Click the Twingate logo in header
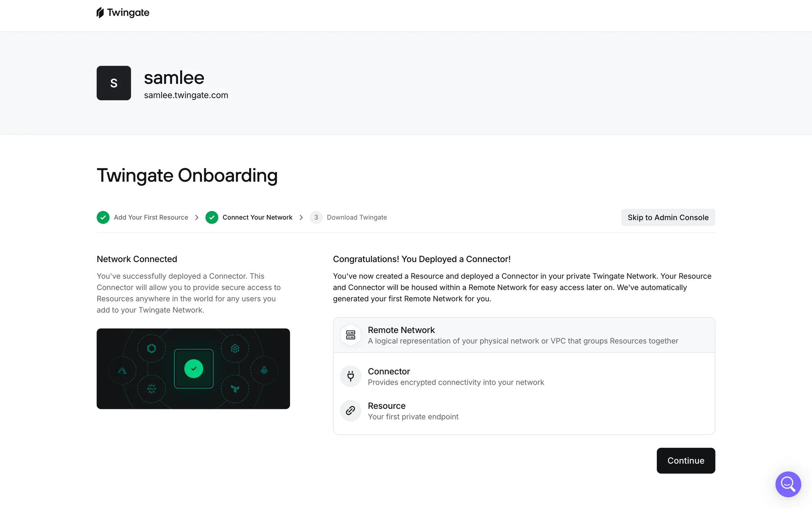Screen dimensions: 812x508 tap(123, 13)
